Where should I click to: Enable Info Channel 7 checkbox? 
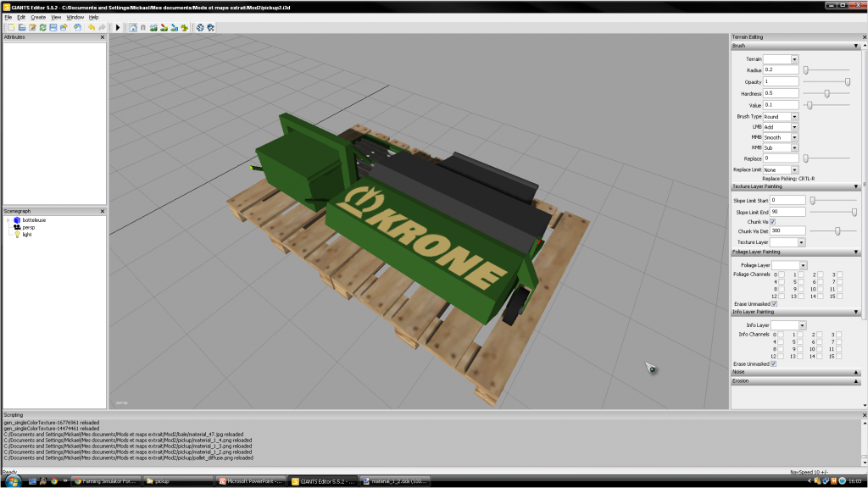tap(839, 342)
